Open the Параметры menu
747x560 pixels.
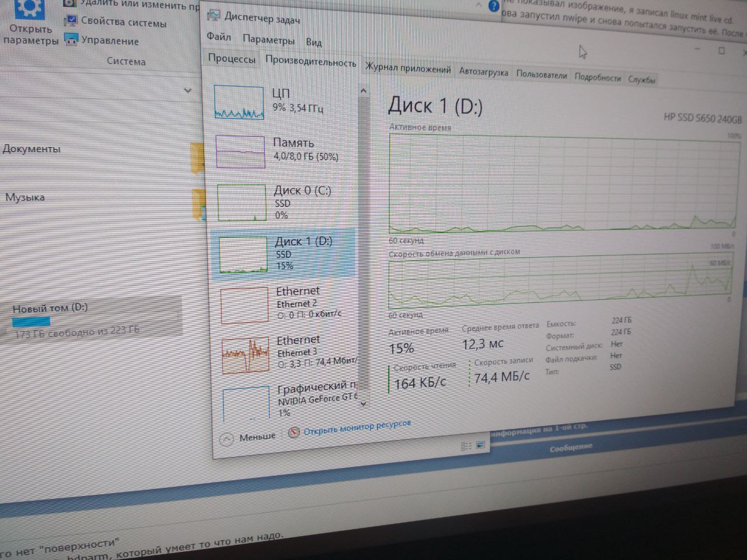[268, 40]
